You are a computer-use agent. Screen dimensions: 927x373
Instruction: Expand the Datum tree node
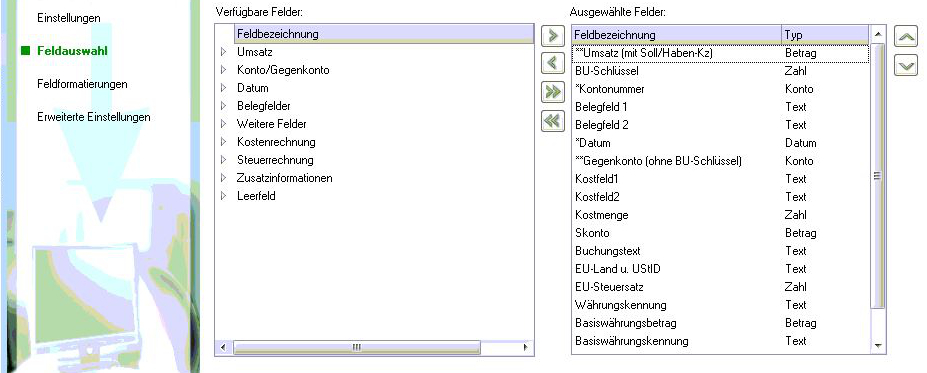223,88
